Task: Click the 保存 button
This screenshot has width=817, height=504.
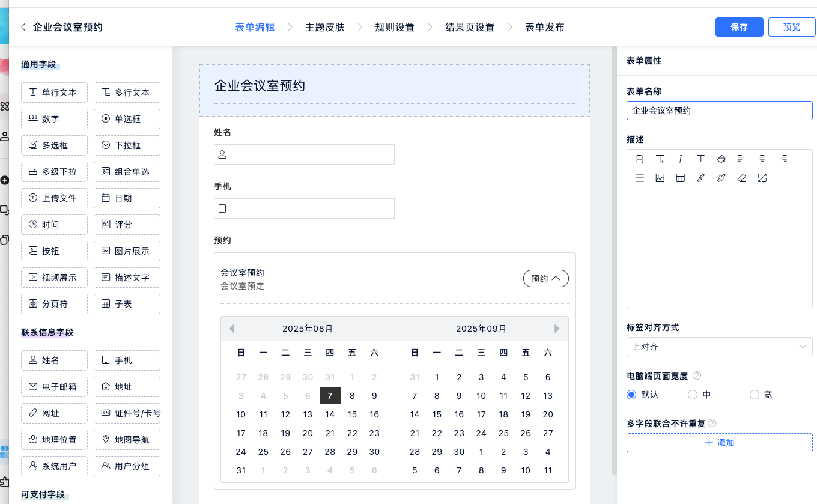Action: (x=739, y=27)
